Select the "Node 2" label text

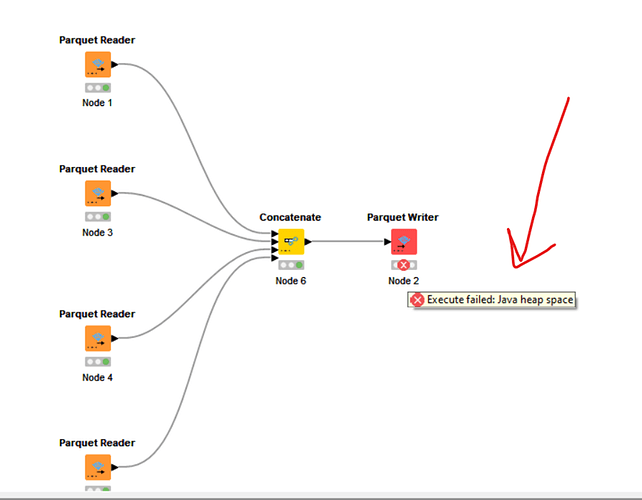(x=403, y=281)
